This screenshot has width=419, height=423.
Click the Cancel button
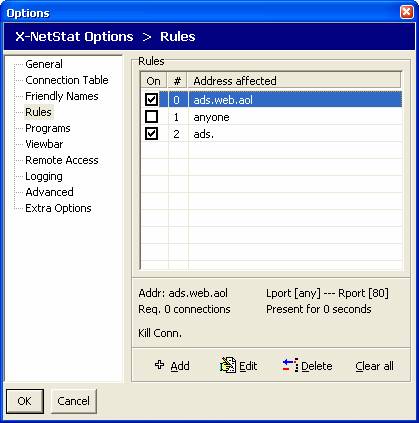coord(73,401)
